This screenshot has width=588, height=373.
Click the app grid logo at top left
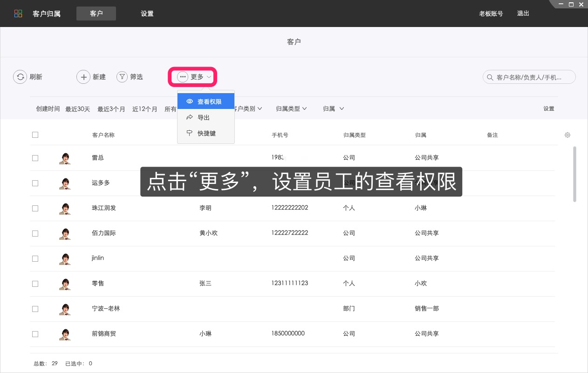click(x=18, y=13)
